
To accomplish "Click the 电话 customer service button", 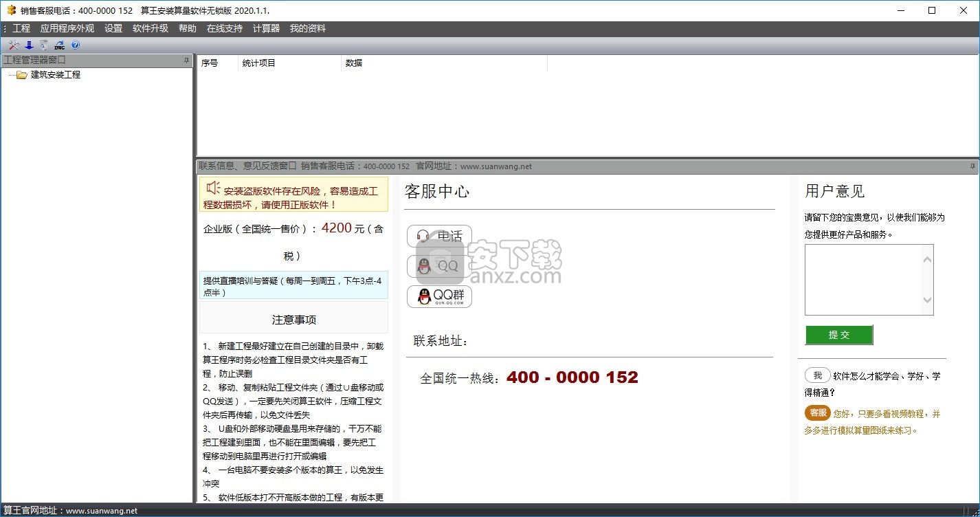I will coord(440,236).
